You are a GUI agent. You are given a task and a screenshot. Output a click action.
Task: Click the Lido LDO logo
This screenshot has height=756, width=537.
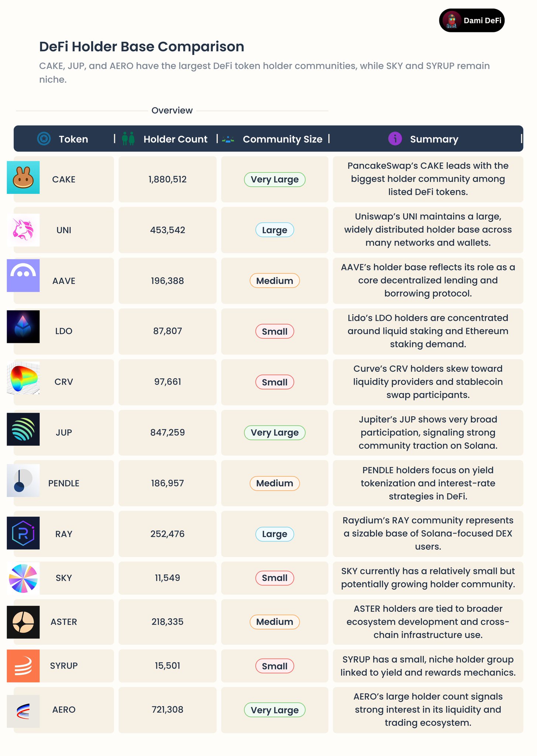23,327
